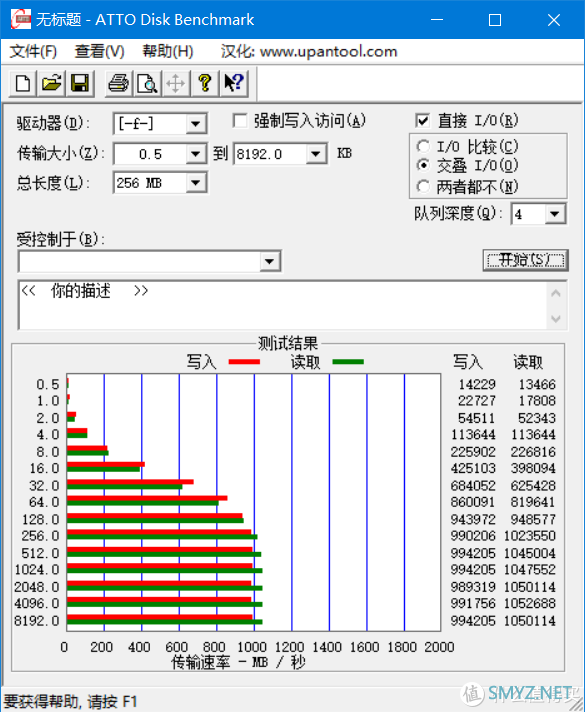Image resolution: width=585 pixels, height=712 pixels.
Task: Click 汉化: www.upantool.com menu entry
Action: [309, 51]
